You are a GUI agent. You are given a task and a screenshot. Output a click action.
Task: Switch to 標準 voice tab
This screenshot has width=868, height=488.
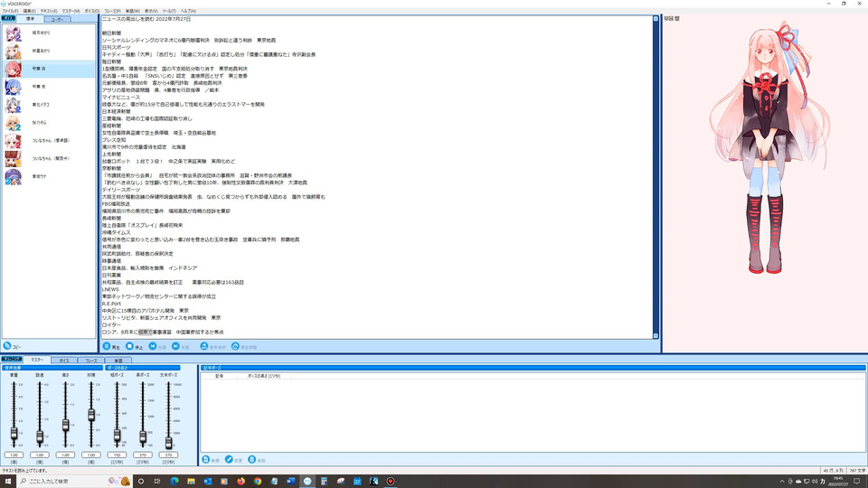[x=30, y=19]
